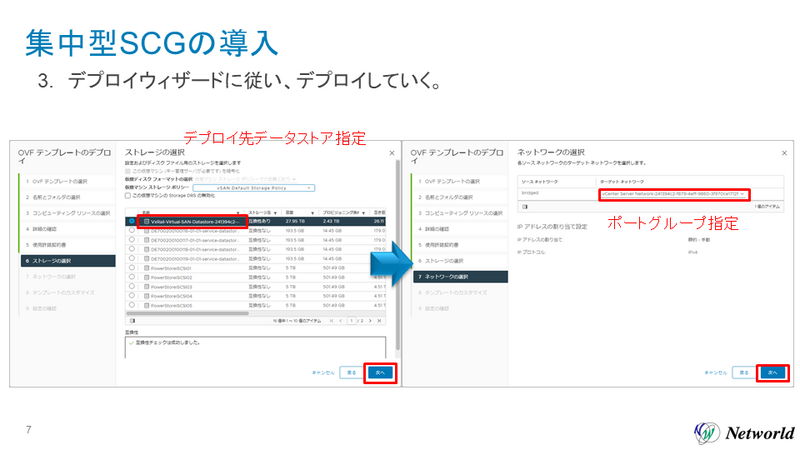The height and width of the screenshot is (450, 800).
Task: Close the ストレージの選択 dialog
Action: 392,153
